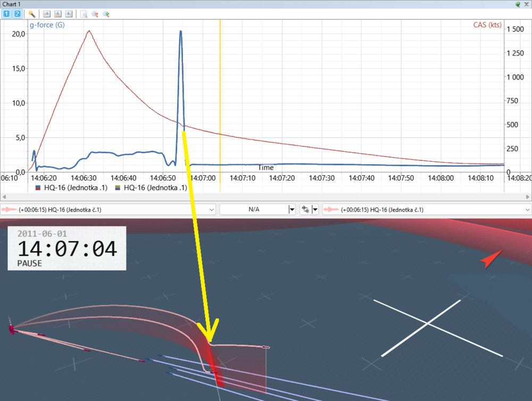Expand the left HQ-16 object selector dropdown
Viewport: 532px width, 401px height.
[x=212, y=209]
